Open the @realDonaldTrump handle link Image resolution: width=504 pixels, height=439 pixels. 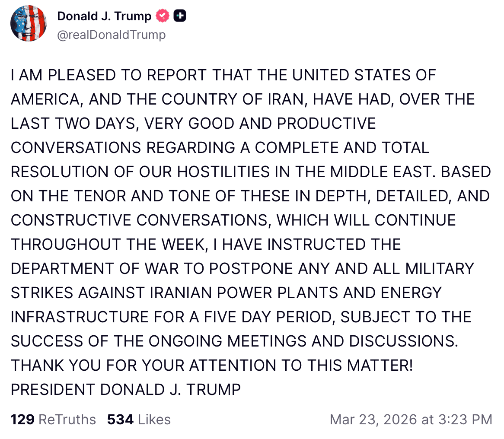click(x=111, y=35)
